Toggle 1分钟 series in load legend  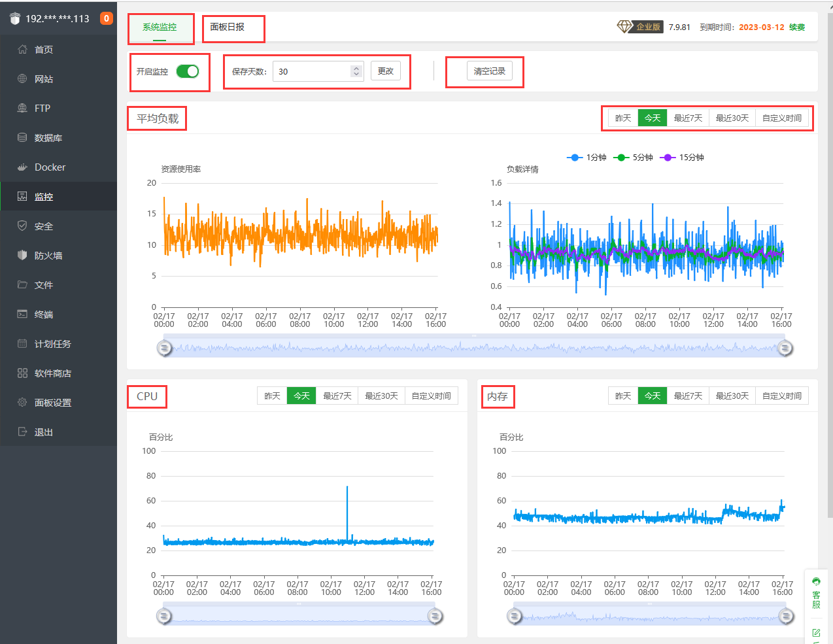586,158
